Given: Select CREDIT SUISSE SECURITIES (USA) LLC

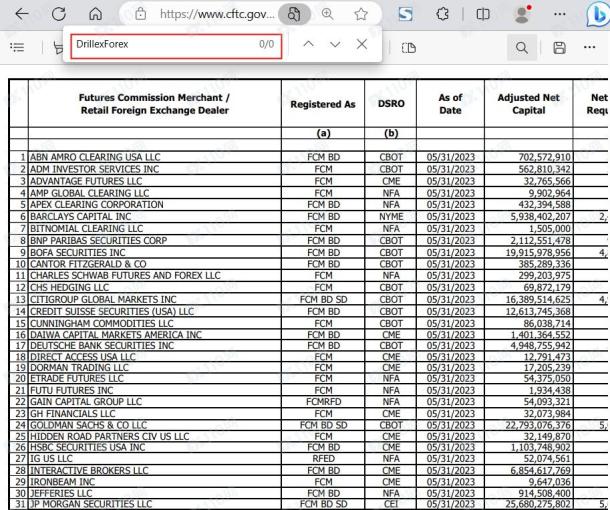Looking at the screenshot, I should 112,312.
